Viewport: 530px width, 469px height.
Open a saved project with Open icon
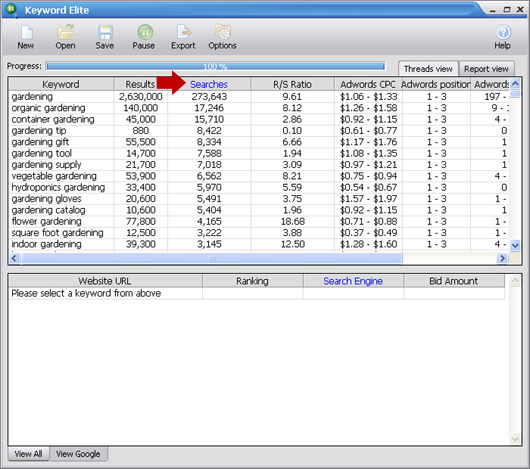[65, 37]
